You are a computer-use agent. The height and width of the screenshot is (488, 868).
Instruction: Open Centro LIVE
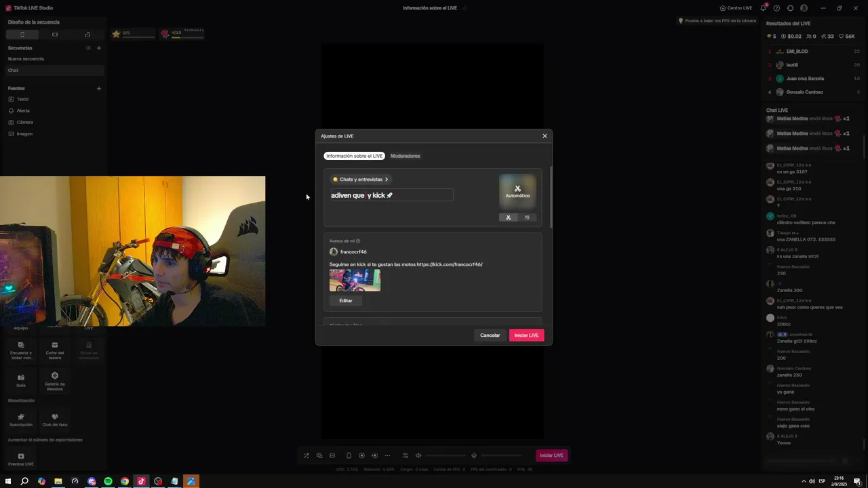tap(736, 8)
